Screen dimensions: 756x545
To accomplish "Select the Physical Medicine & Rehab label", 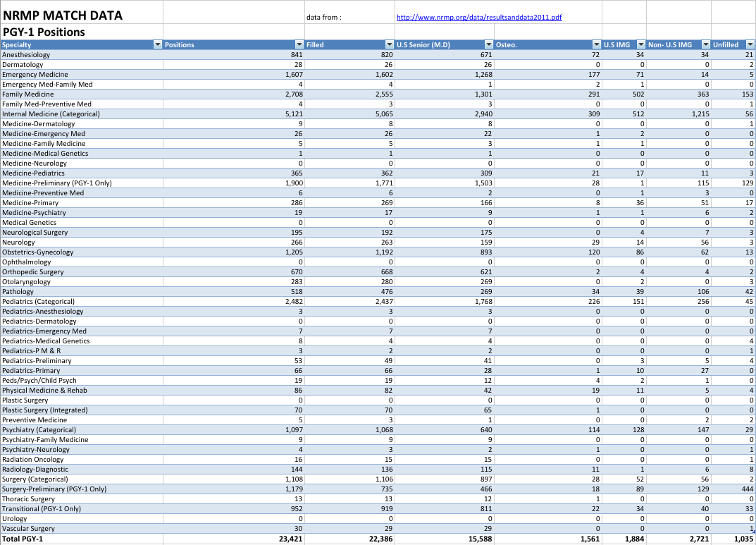I will pos(82,391).
